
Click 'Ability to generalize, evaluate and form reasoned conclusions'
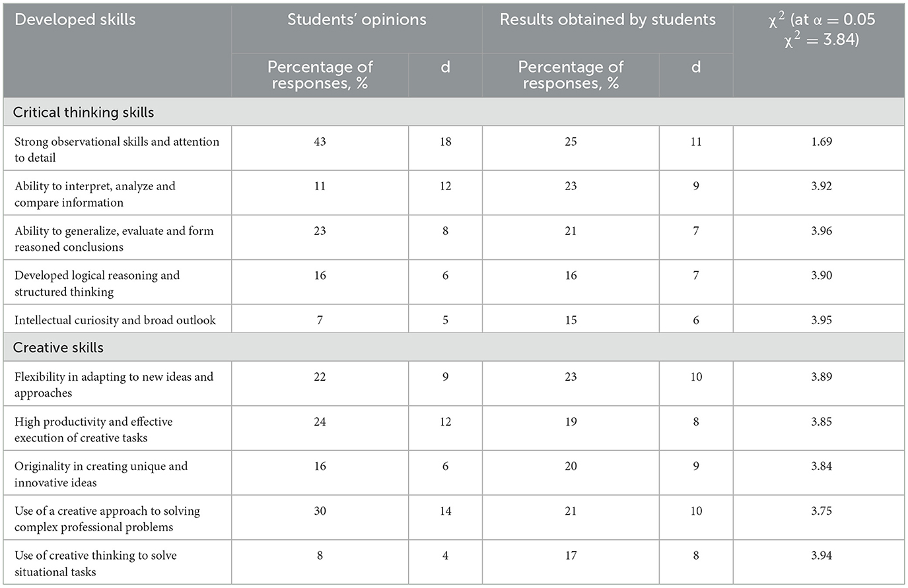click(x=114, y=238)
